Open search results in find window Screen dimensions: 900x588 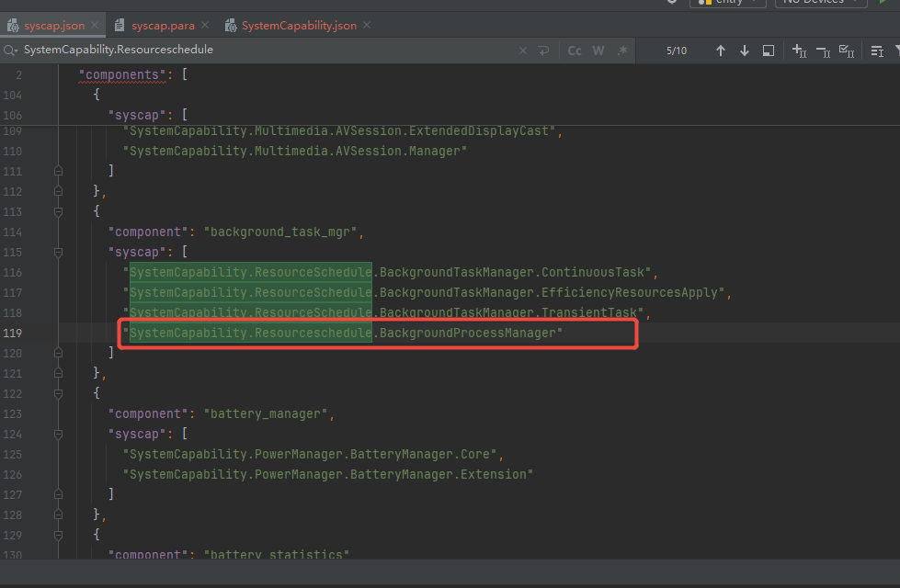pyautogui.click(x=768, y=51)
